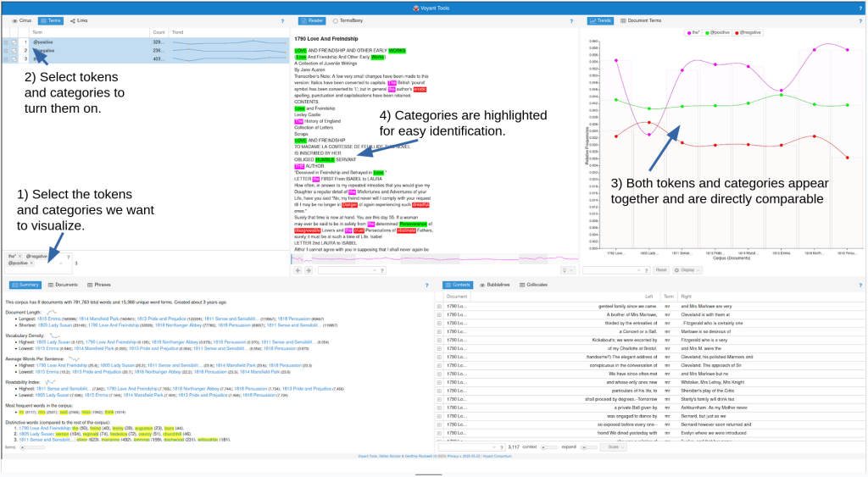
Task: Click help icon beside Reader search field
Action: pyautogui.click(x=382, y=270)
